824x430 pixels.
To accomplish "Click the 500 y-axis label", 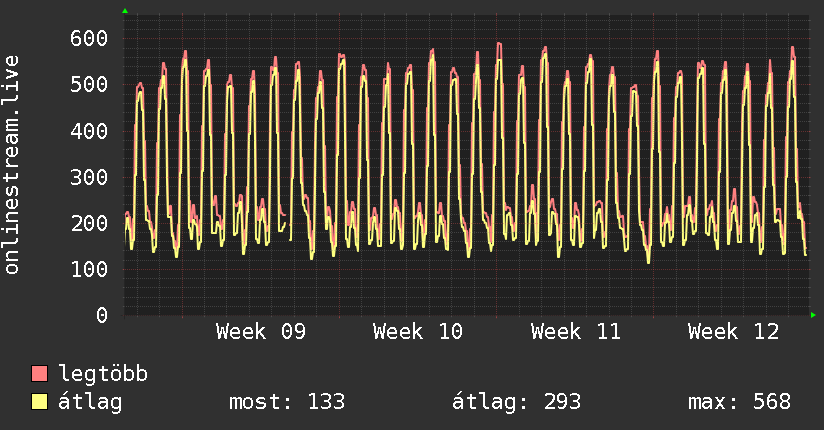I will (x=89, y=85).
